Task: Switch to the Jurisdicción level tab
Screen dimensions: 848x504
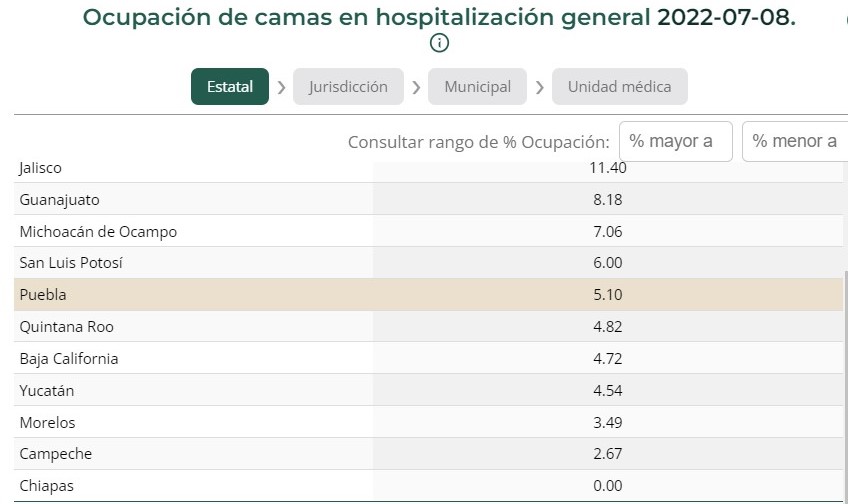Action: [348, 87]
